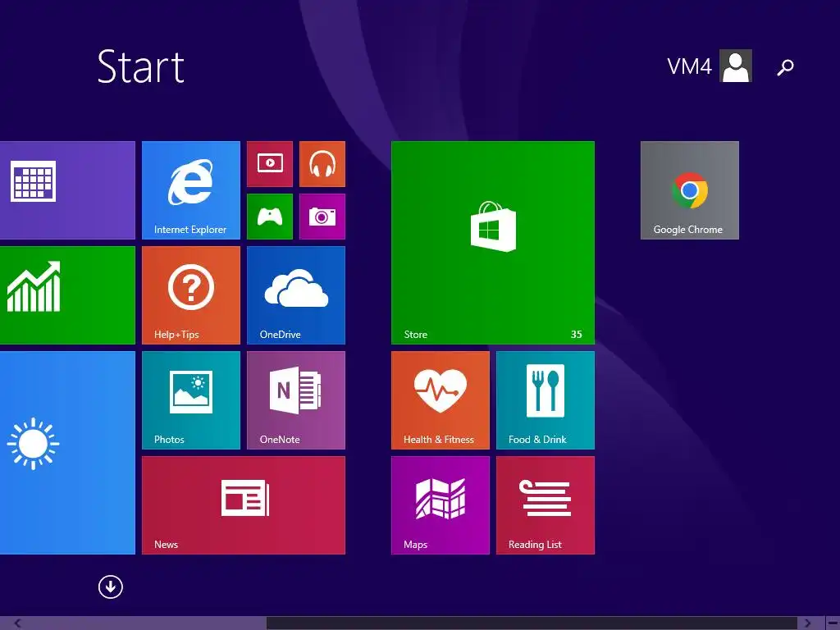Viewport: 840px width, 630px height.
Task: Open the Windows Store tile
Action: (493, 243)
